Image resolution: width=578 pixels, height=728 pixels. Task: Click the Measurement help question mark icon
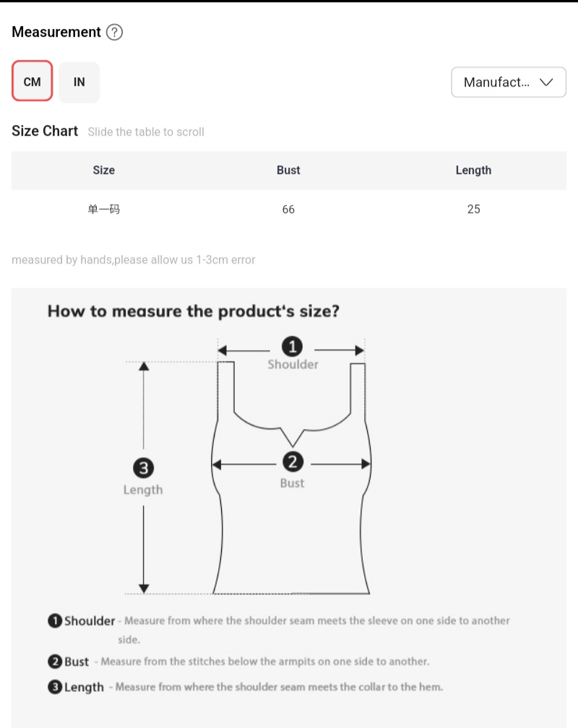(114, 32)
